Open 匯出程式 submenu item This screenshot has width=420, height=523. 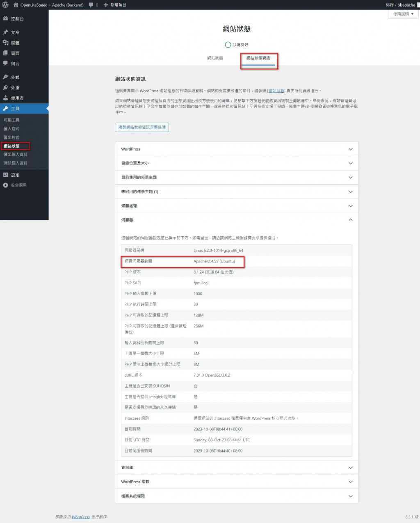[11, 137]
